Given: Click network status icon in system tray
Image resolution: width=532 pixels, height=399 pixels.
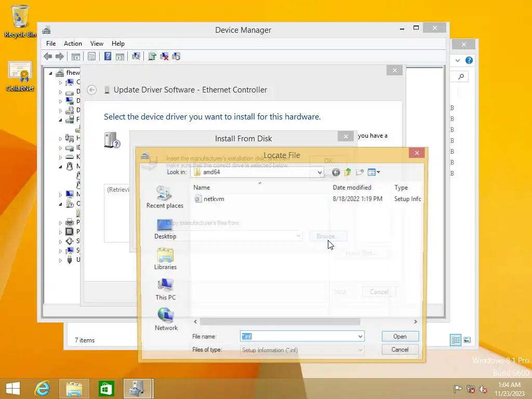Looking at the screenshot, I should pyautogui.click(x=470, y=389).
